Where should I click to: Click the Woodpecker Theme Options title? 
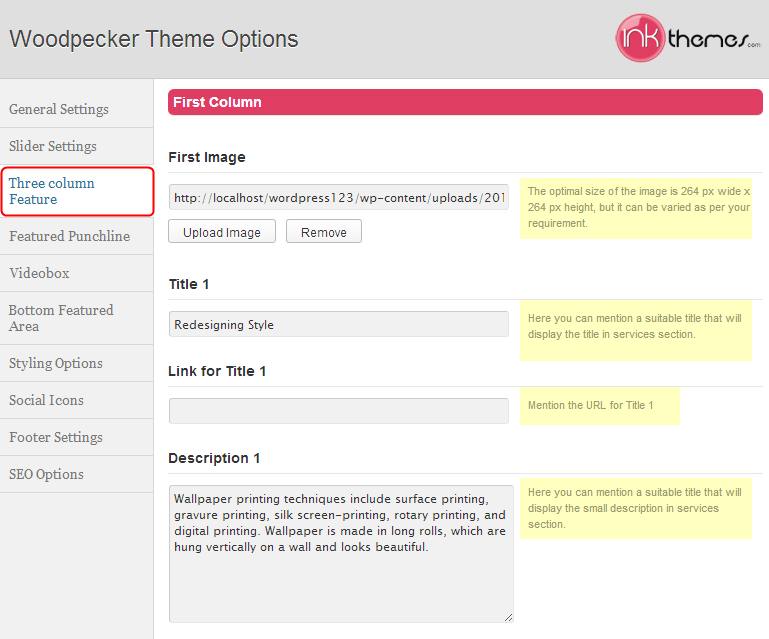154,39
